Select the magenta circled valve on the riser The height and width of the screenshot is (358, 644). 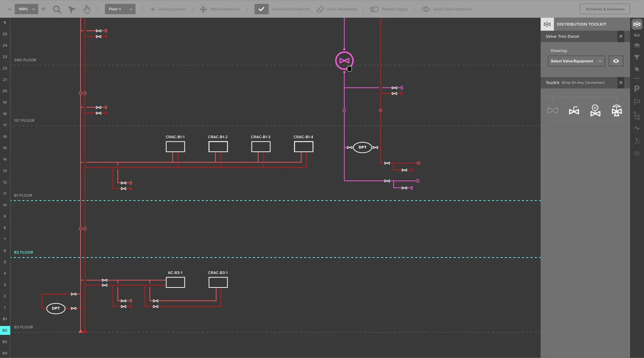pos(344,61)
